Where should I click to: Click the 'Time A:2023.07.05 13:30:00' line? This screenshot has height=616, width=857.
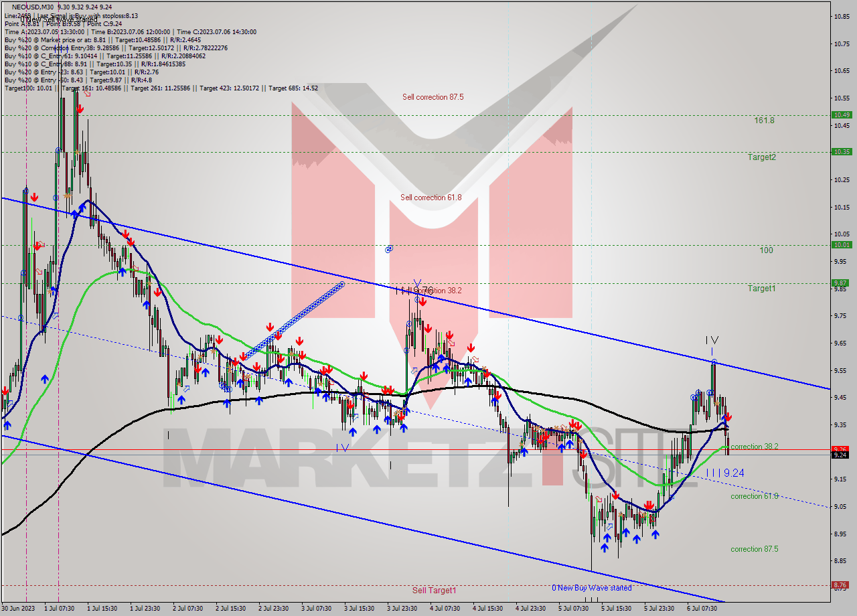click(x=130, y=31)
